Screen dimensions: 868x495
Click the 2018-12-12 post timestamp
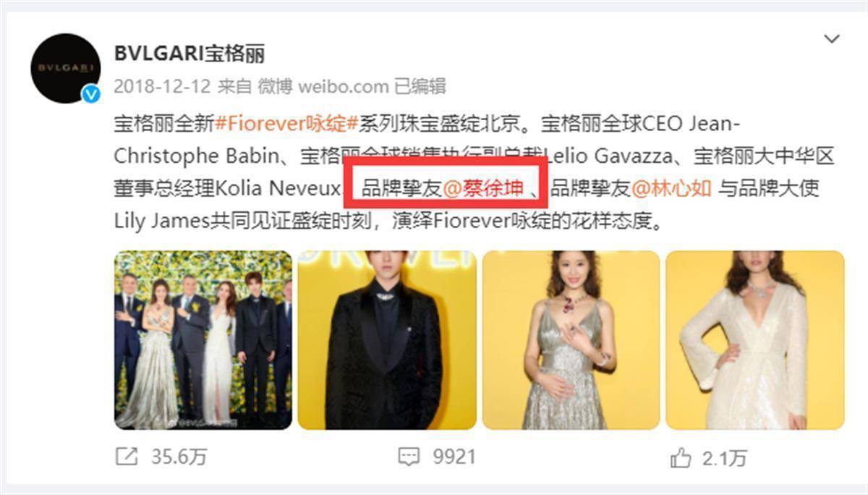[162, 87]
